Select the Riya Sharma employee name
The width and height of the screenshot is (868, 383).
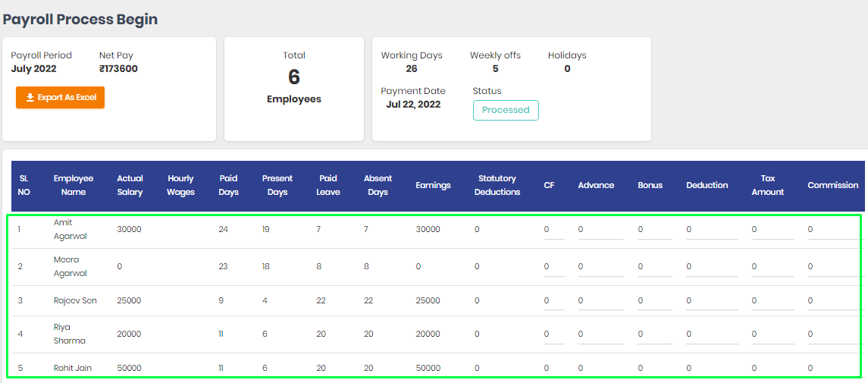[x=70, y=334]
